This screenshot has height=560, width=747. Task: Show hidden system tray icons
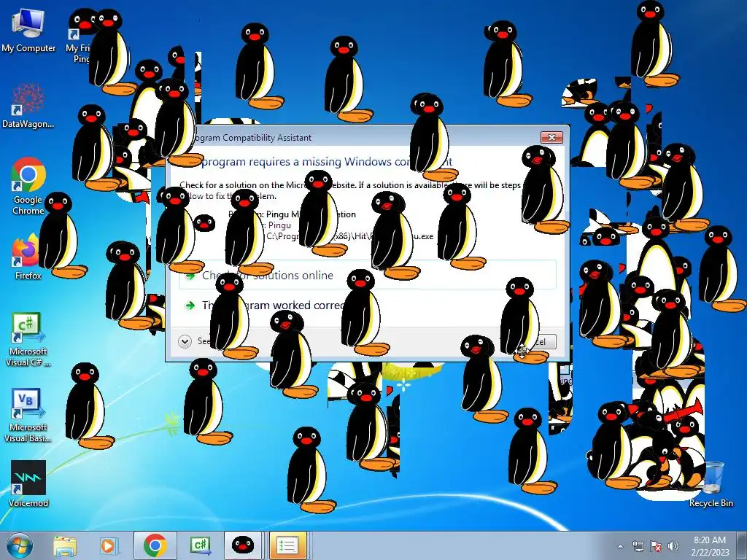pos(620,546)
